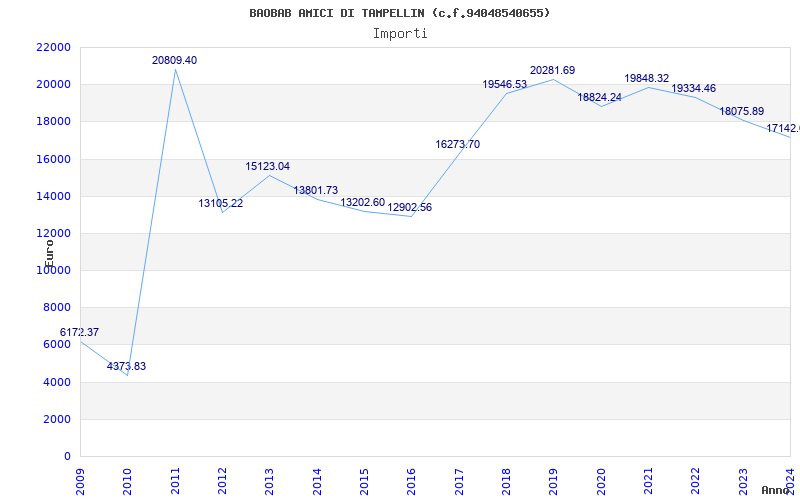Select the 15123.04 data label
The image size is (800, 500).
268,166
